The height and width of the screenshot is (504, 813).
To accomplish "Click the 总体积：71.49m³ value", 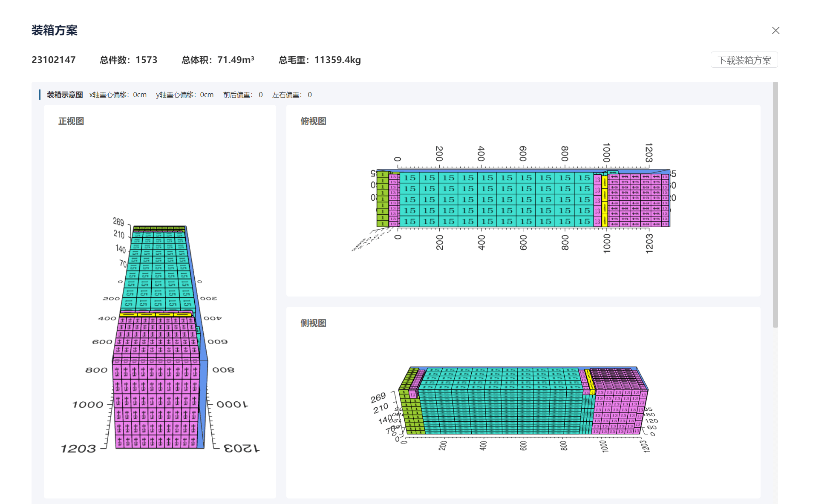I will [x=218, y=60].
